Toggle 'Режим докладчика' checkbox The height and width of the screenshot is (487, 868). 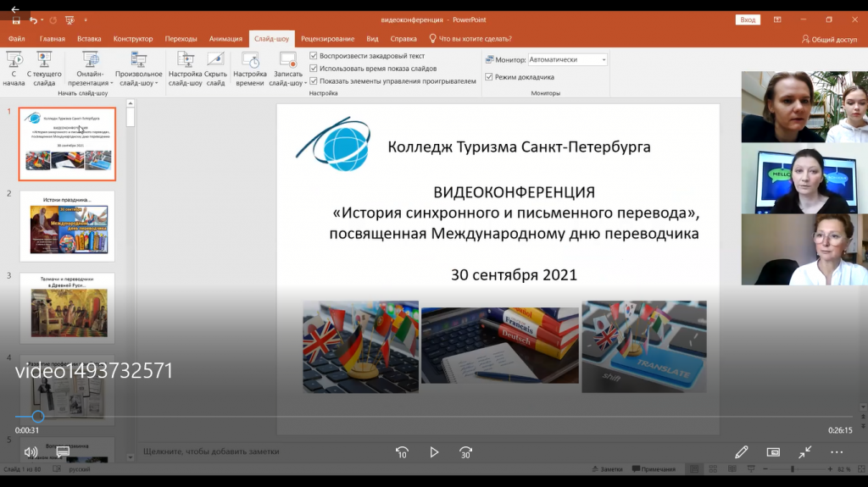489,77
